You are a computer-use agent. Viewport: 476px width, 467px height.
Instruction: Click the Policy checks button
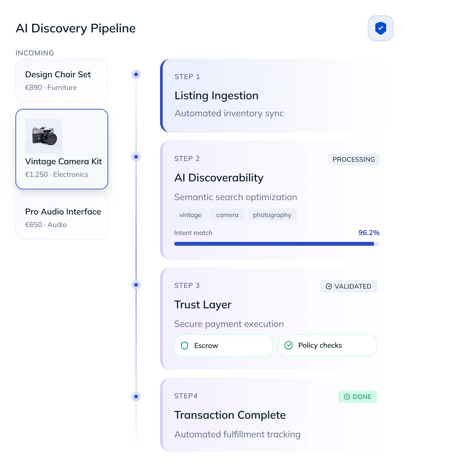tap(328, 345)
